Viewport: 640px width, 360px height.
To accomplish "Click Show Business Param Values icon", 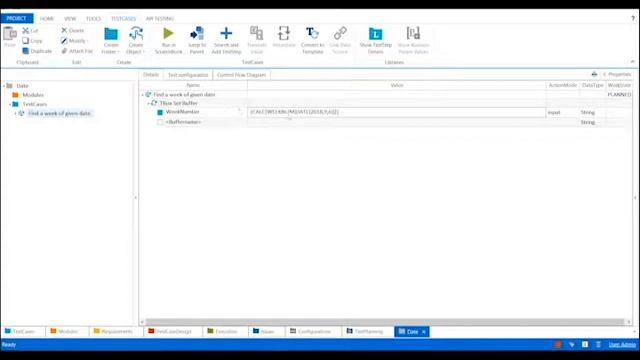I will (413, 33).
